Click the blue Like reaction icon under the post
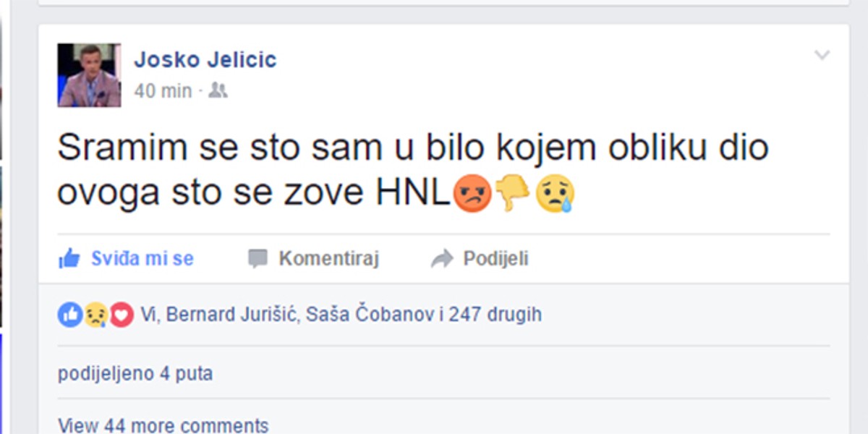868x434 pixels. pyautogui.click(x=69, y=314)
